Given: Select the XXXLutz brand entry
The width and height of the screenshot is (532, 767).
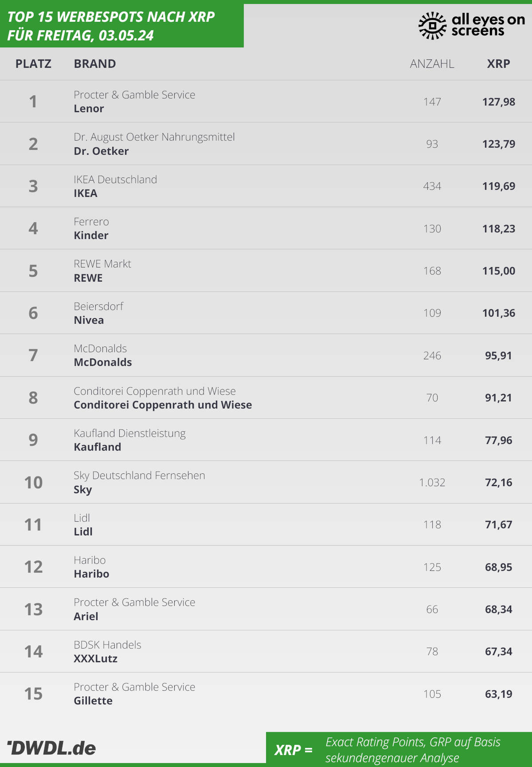Looking at the screenshot, I should tap(96, 659).
